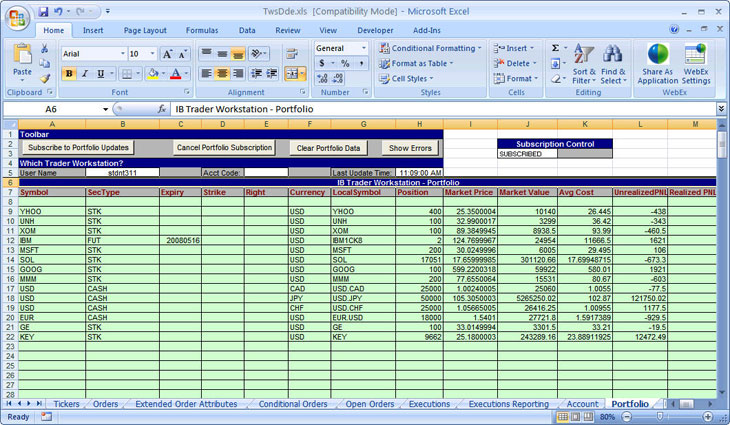The image size is (730, 425).
Task: Click the Shrink Font icon
Action: [182, 54]
